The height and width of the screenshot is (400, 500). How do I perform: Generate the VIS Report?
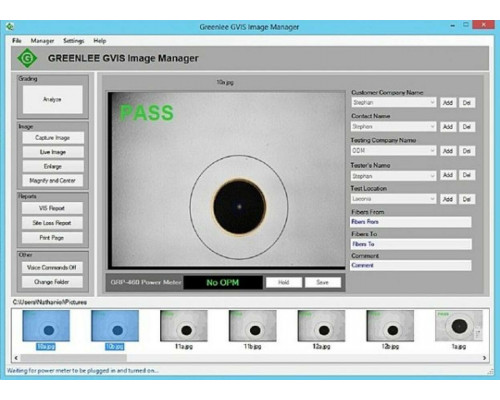point(52,208)
